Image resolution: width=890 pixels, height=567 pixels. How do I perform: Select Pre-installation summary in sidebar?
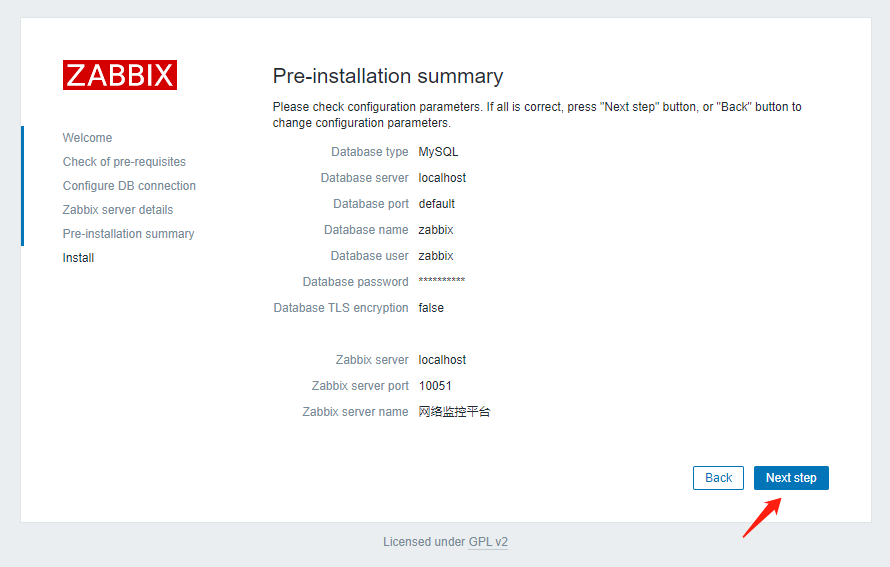pos(128,234)
